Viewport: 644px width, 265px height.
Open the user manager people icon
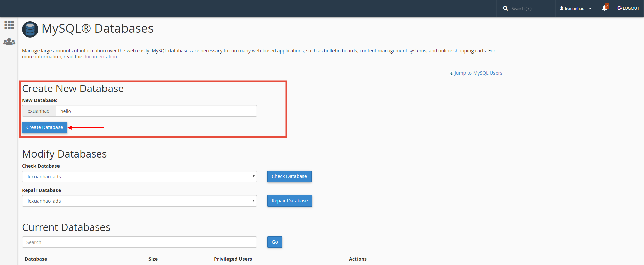(x=9, y=42)
